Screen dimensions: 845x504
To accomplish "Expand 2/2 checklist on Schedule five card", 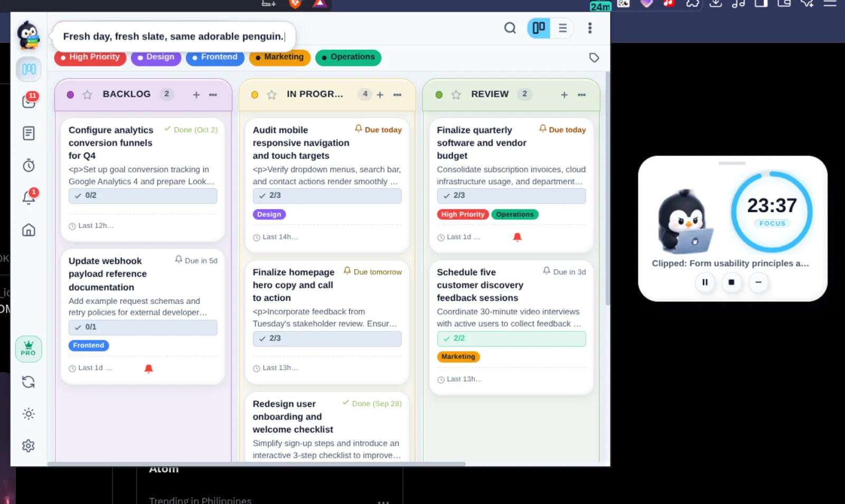I will pyautogui.click(x=511, y=338).
